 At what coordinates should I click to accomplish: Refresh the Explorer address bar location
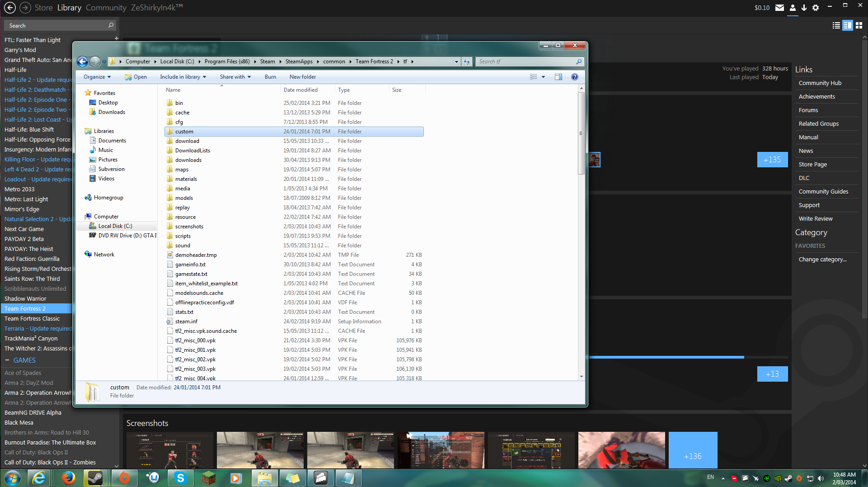tap(467, 61)
